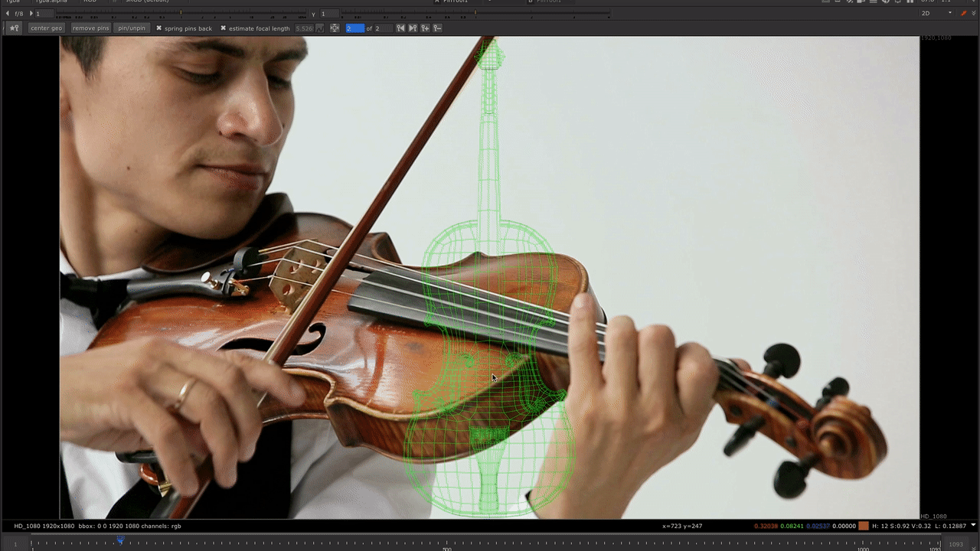Click the frame 500 mark on the timeline
980x551 pixels.
click(x=447, y=546)
